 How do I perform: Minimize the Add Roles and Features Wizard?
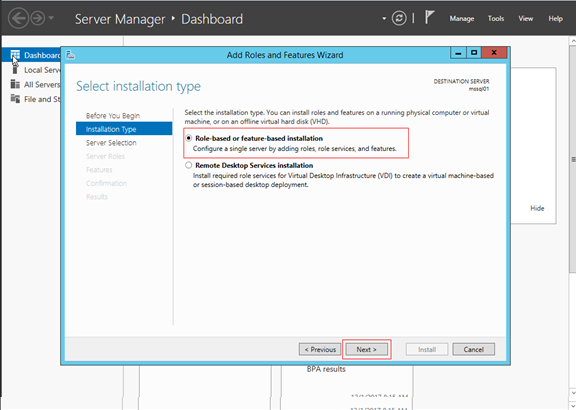click(458, 53)
